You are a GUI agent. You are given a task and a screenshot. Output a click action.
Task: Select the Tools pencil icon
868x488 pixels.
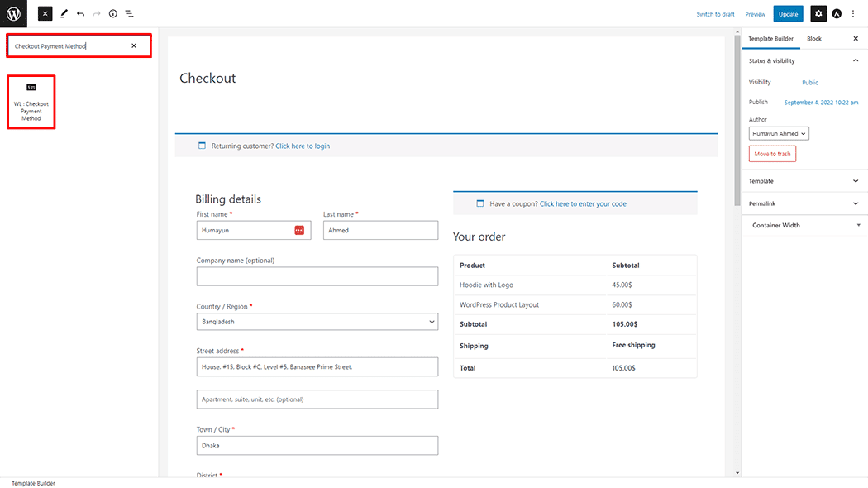64,14
